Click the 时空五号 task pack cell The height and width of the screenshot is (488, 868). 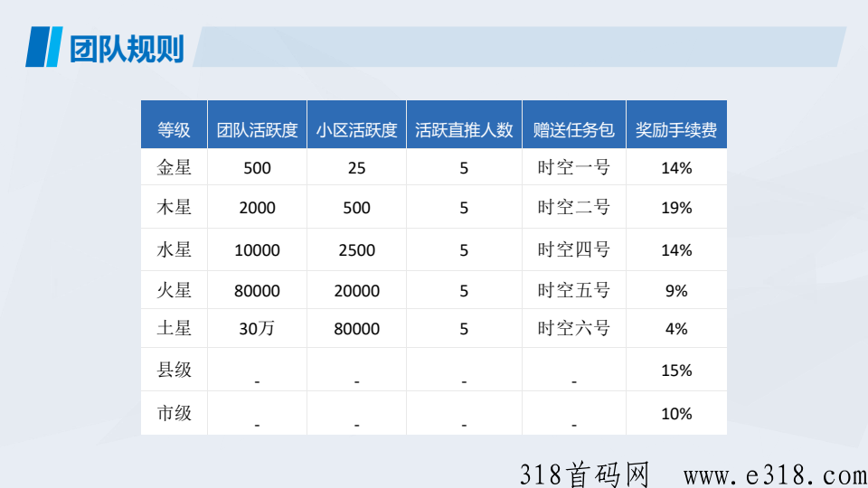coord(573,290)
